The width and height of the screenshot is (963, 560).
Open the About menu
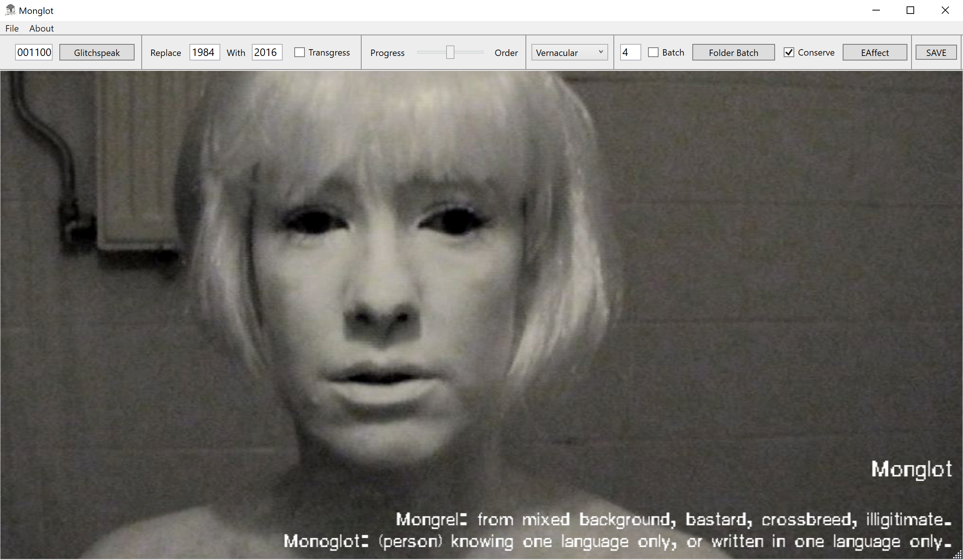[41, 28]
